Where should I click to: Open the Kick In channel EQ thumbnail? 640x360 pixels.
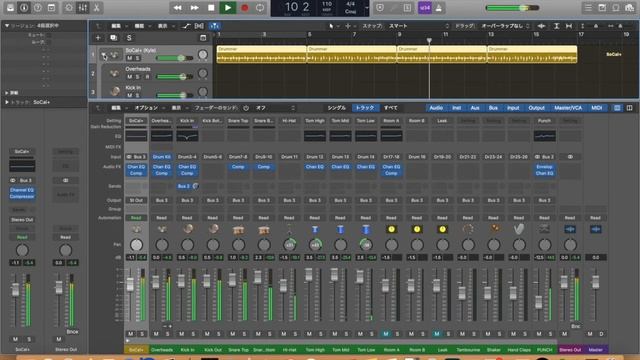click(187, 136)
